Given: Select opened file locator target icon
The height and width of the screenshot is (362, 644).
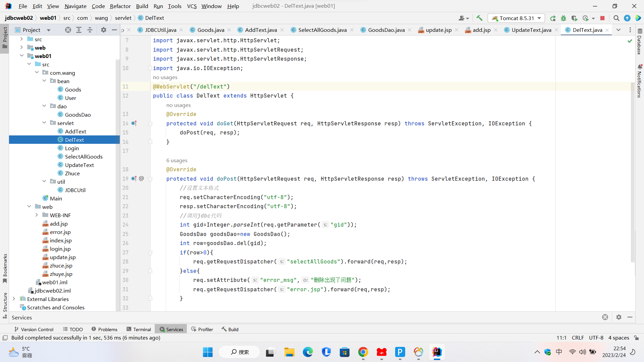Looking at the screenshot, I should pos(68,30).
